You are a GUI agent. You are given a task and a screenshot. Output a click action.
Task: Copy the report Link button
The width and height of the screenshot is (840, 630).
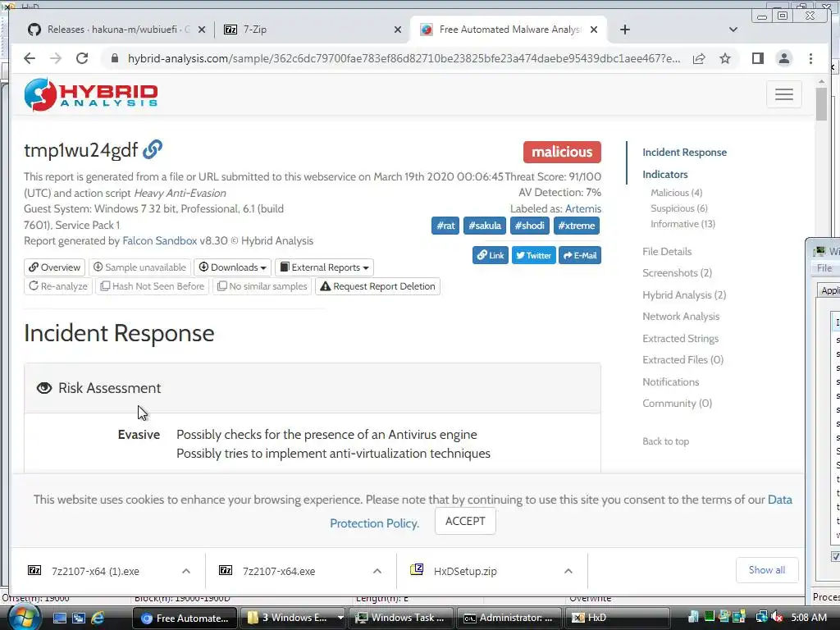click(491, 256)
